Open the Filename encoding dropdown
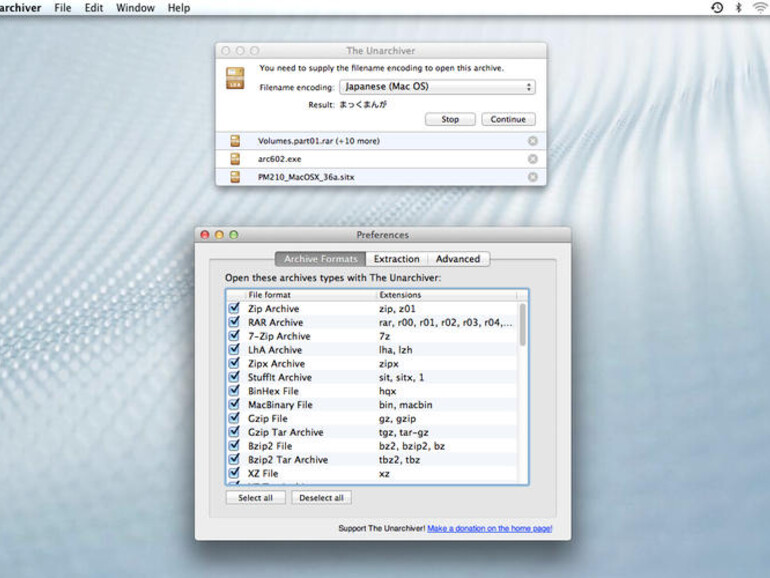 point(437,87)
